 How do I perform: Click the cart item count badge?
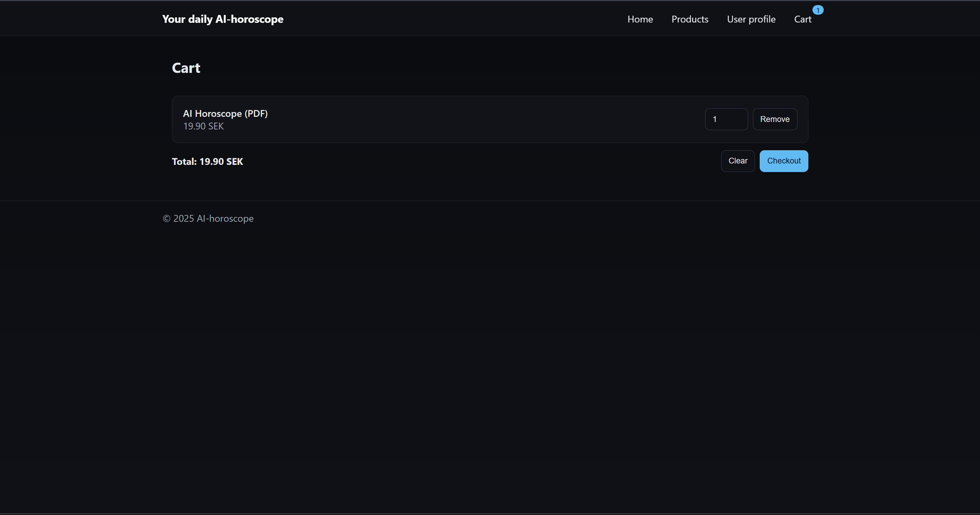(x=818, y=10)
